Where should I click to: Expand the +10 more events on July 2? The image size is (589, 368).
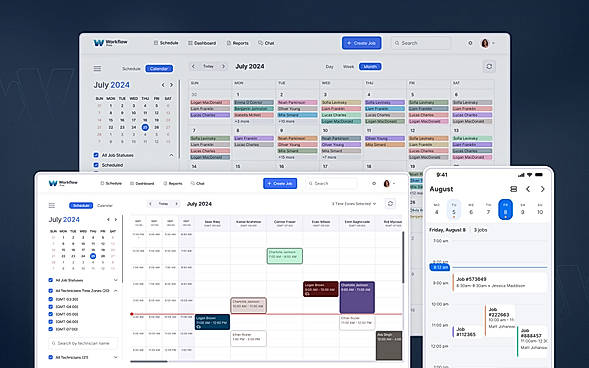(286, 121)
